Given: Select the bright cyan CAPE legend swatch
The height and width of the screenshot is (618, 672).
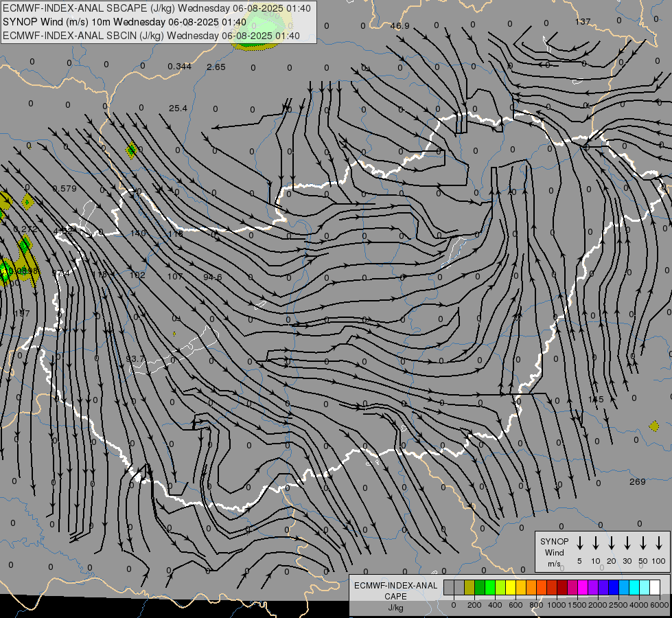Looking at the screenshot, I should [634, 588].
